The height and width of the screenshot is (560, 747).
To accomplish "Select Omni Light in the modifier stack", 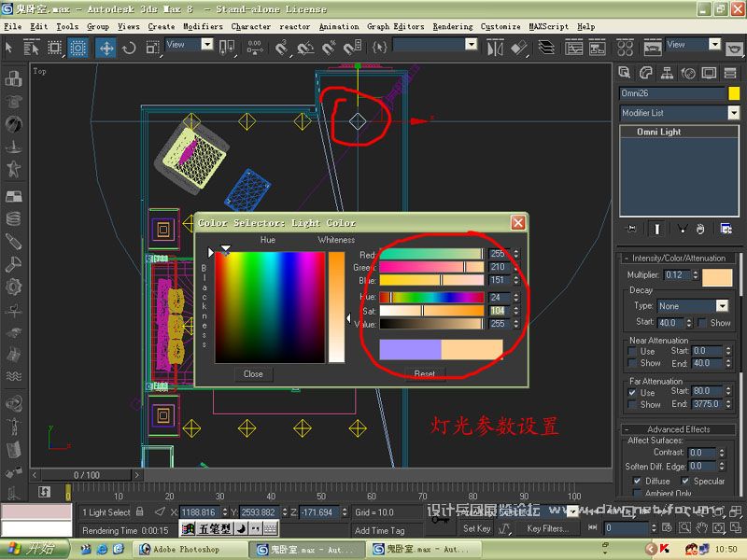I will pos(679,132).
